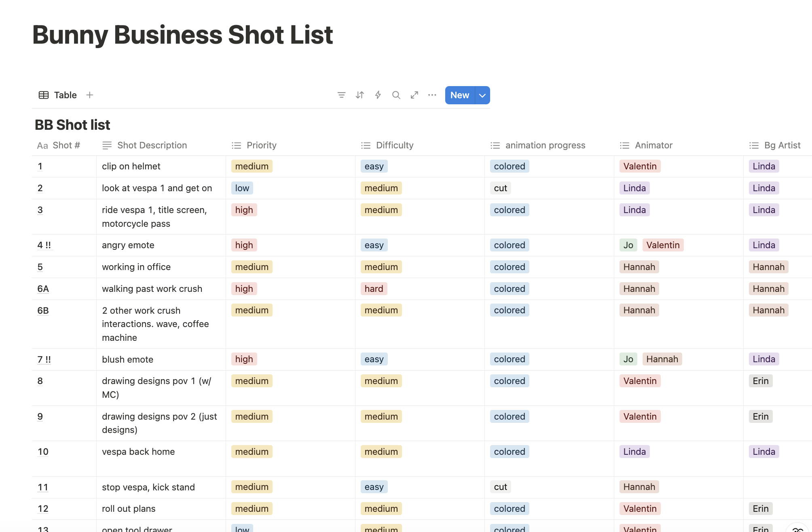
Task: Click the Erin Bg Artist tag in row 8
Action: (761, 381)
